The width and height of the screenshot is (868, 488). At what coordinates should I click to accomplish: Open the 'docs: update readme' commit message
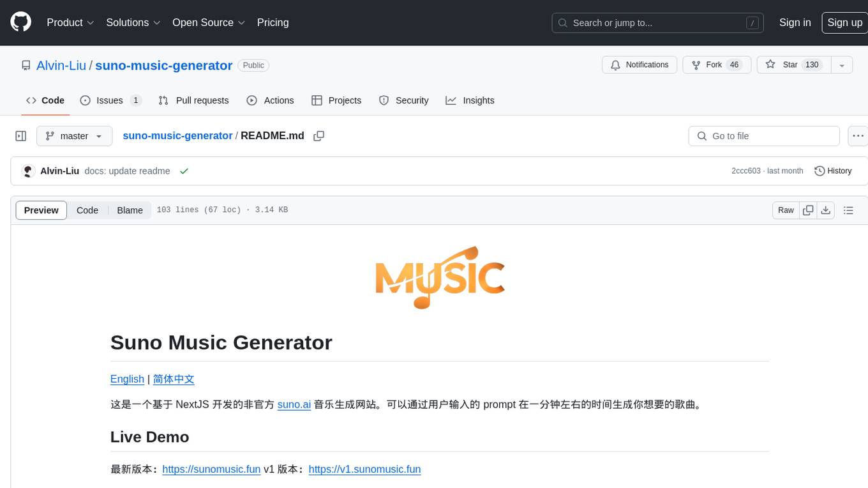(x=127, y=171)
